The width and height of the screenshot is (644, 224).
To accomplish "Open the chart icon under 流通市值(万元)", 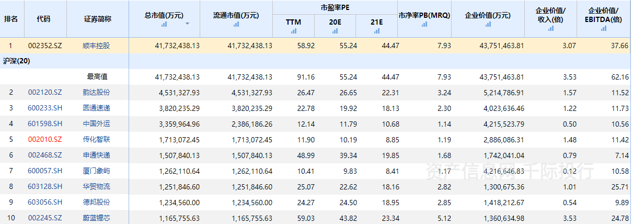I will coord(236,24).
